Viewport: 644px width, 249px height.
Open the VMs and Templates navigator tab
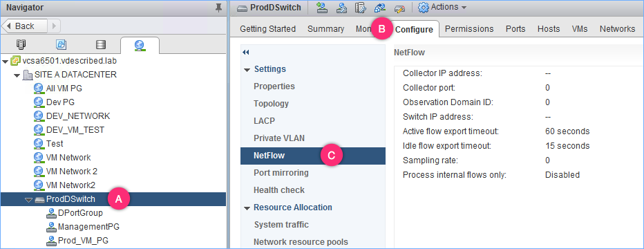point(61,44)
